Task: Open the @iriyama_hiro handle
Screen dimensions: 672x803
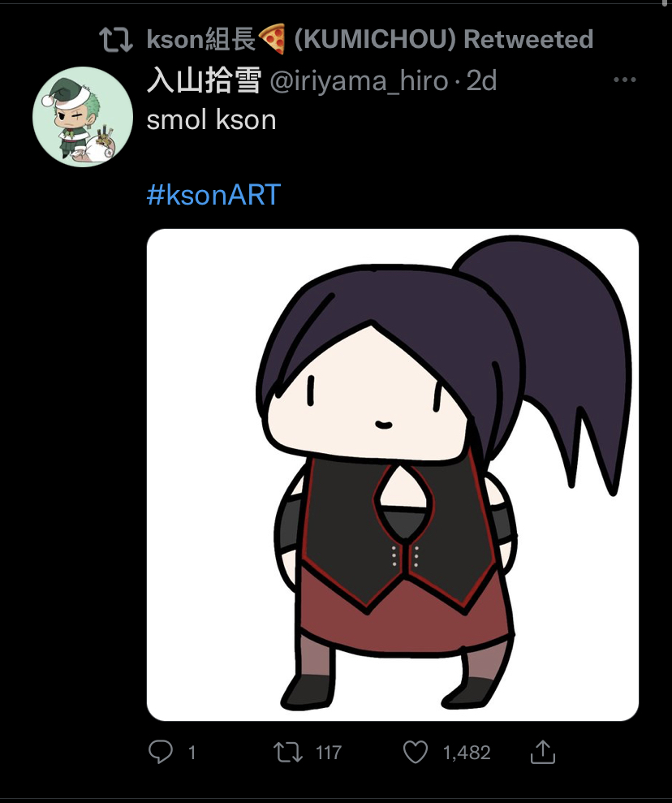Action: coord(359,81)
